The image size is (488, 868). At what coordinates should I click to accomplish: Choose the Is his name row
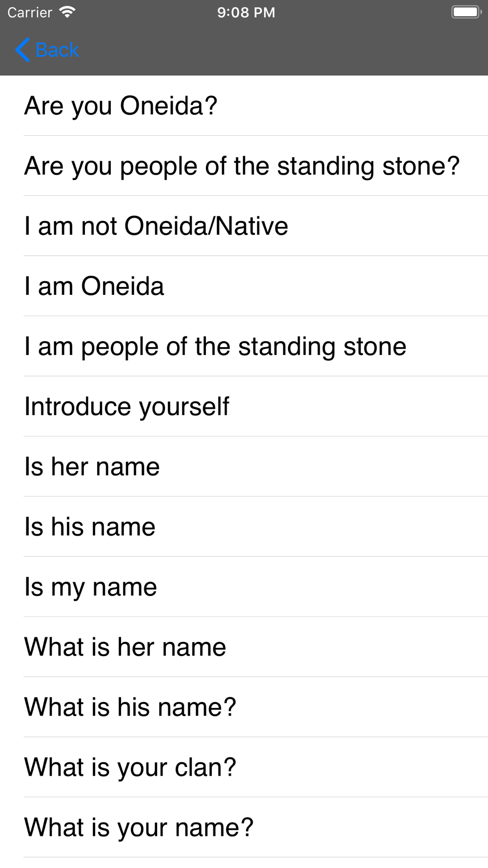[244, 527]
